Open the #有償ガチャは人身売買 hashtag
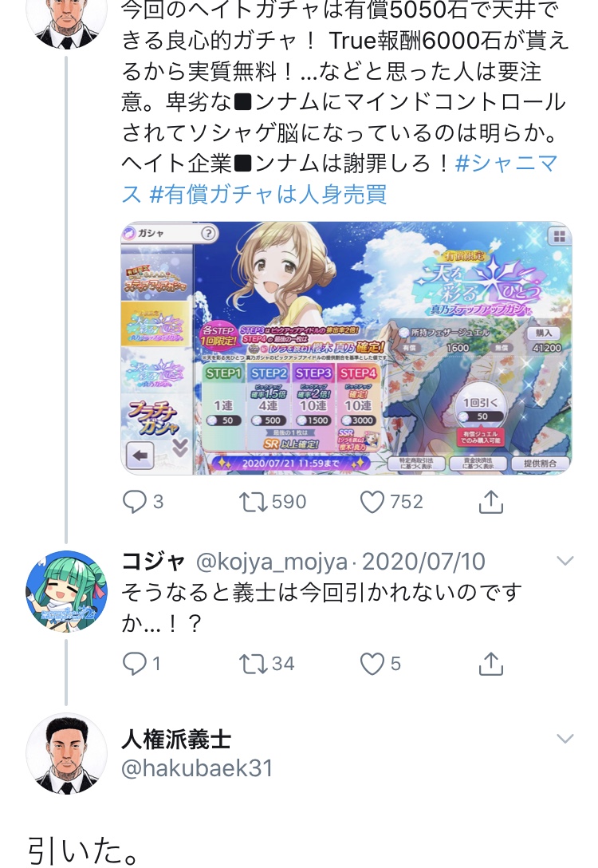598x868 pixels. tap(268, 195)
